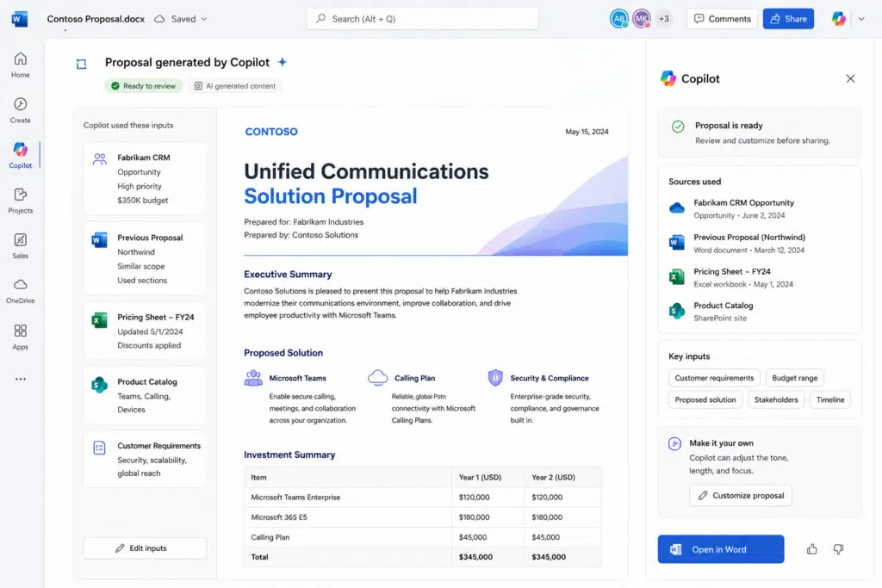882x588 pixels.
Task: Select the Proposed solution chip
Action: pyautogui.click(x=705, y=399)
